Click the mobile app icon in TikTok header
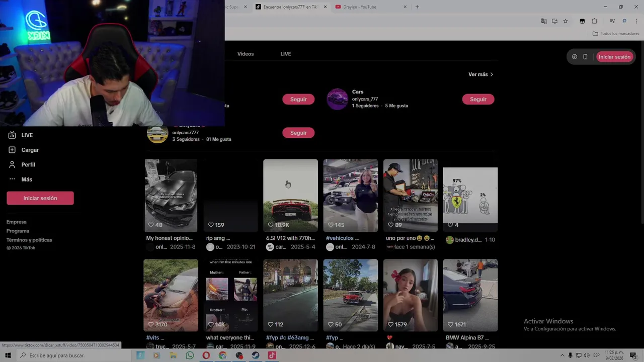This screenshot has width=644, height=362. coord(585,57)
